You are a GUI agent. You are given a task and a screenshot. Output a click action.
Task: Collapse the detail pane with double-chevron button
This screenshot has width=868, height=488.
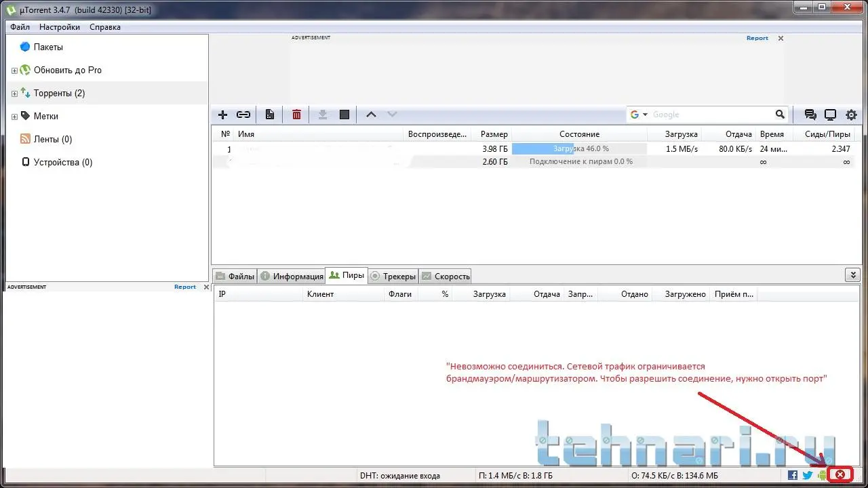click(852, 274)
